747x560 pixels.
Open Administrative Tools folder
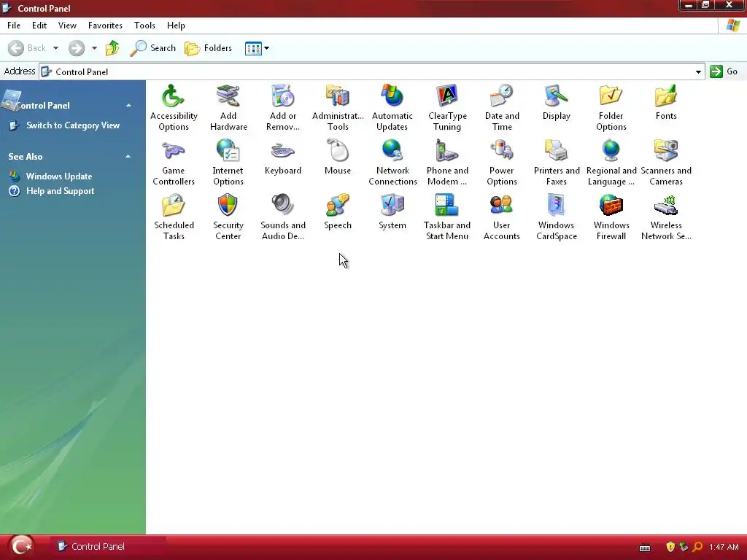tap(338, 108)
